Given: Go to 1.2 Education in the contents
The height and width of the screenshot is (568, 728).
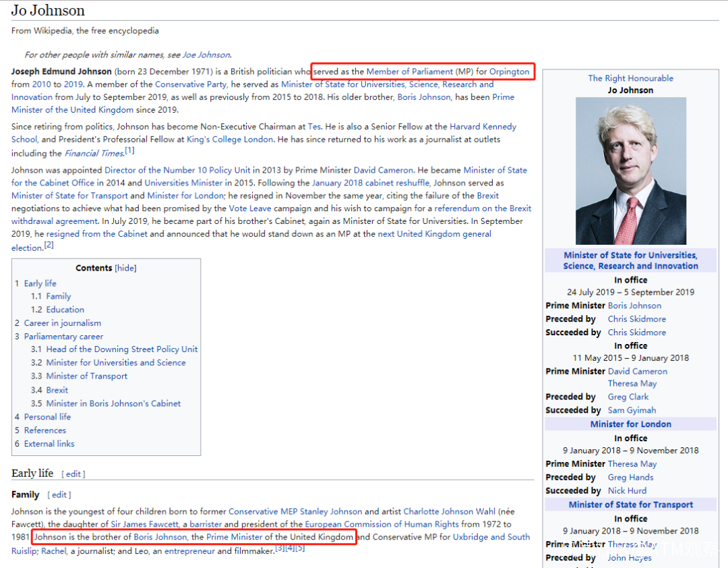Looking at the screenshot, I should point(65,310).
